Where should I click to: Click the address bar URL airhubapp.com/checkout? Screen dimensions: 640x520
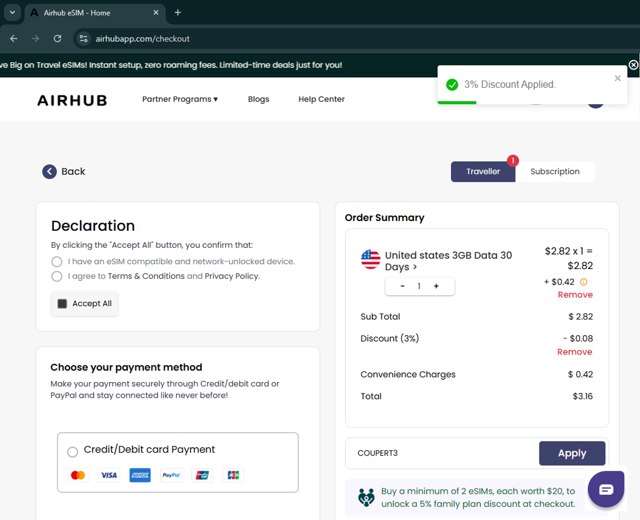point(142,39)
